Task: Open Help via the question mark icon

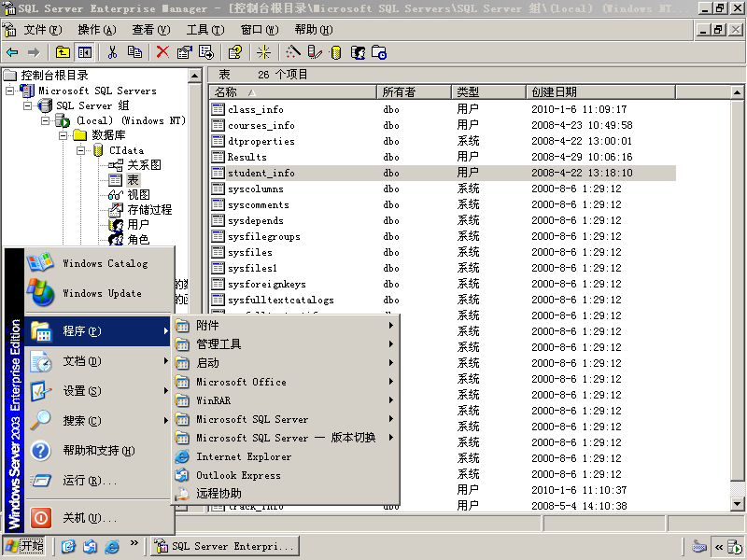Action: (235, 52)
